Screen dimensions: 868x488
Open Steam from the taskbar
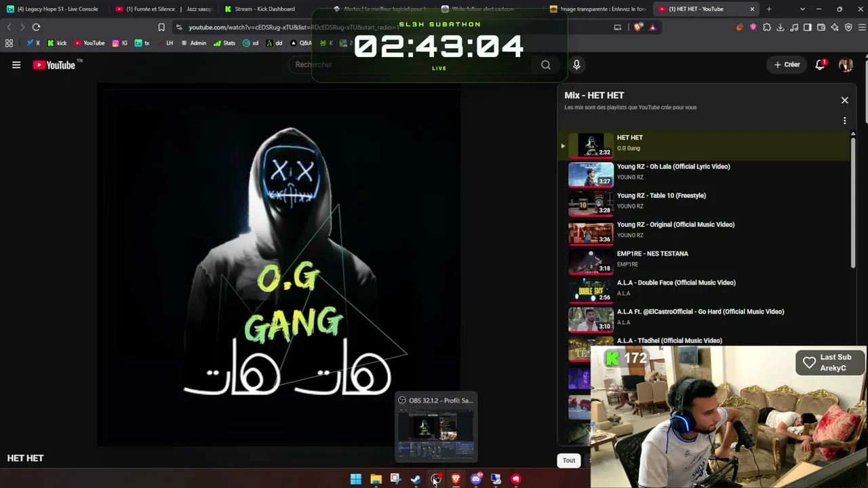[x=416, y=479]
